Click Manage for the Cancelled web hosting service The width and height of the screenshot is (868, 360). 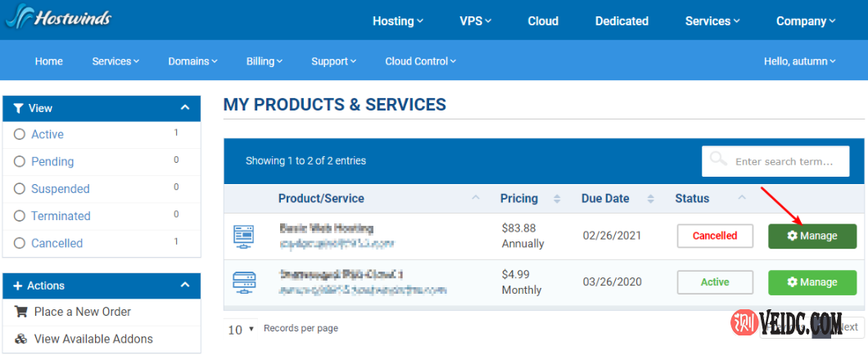coord(812,236)
